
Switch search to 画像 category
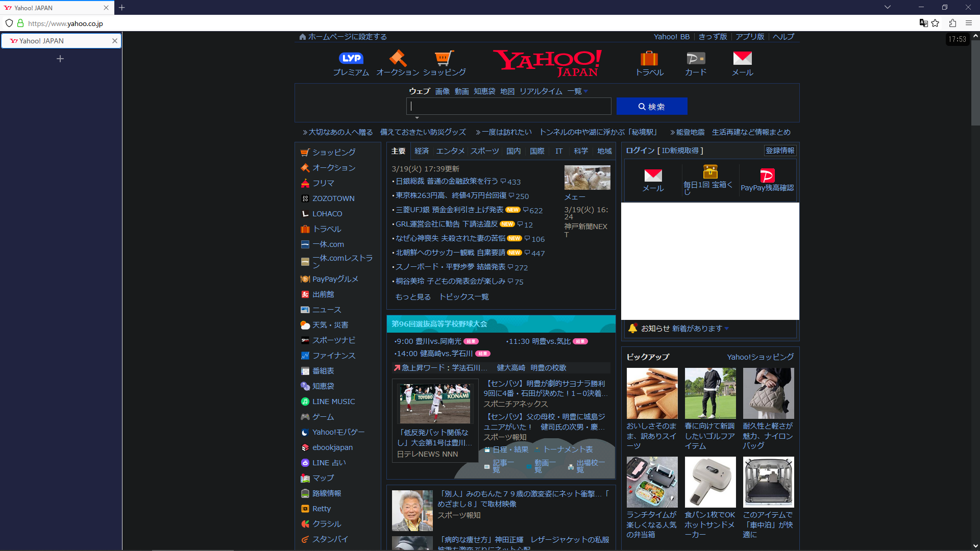(443, 91)
